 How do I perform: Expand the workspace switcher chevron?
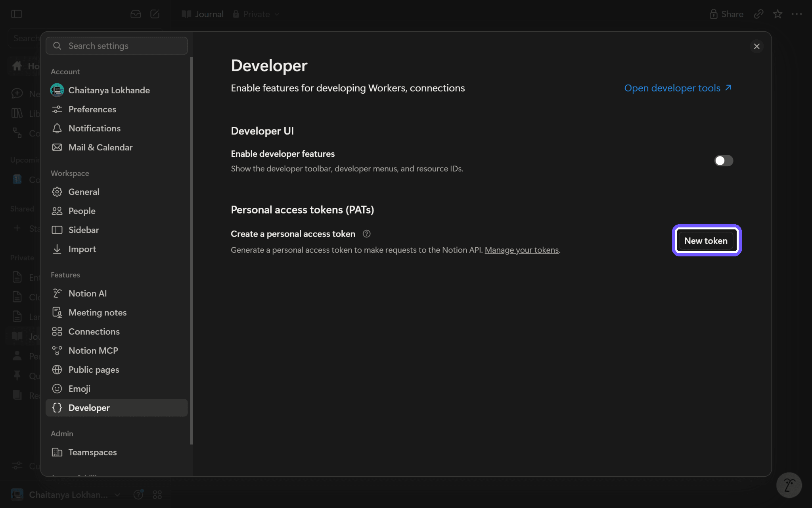[117, 495]
